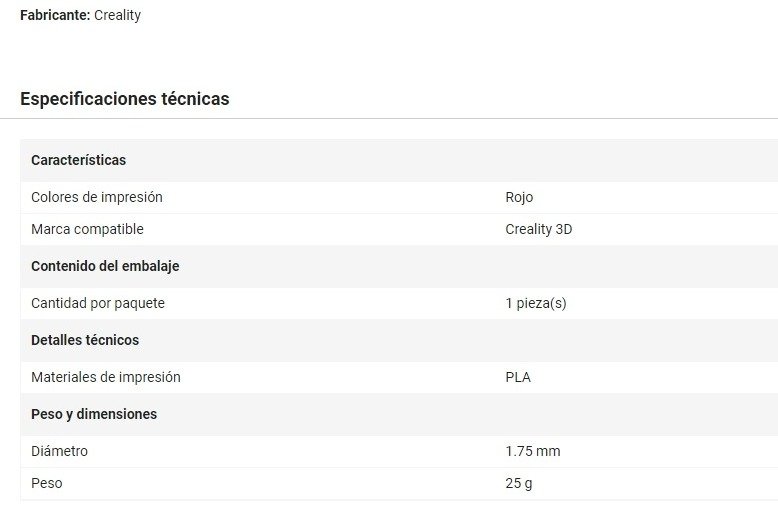Click the Contenido del embalaje header
The width and height of the screenshot is (778, 506).
[105, 266]
